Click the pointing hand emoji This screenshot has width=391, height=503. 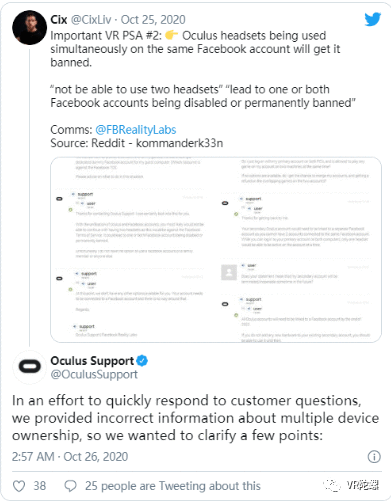pyautogui.click(x=172, y=35)
